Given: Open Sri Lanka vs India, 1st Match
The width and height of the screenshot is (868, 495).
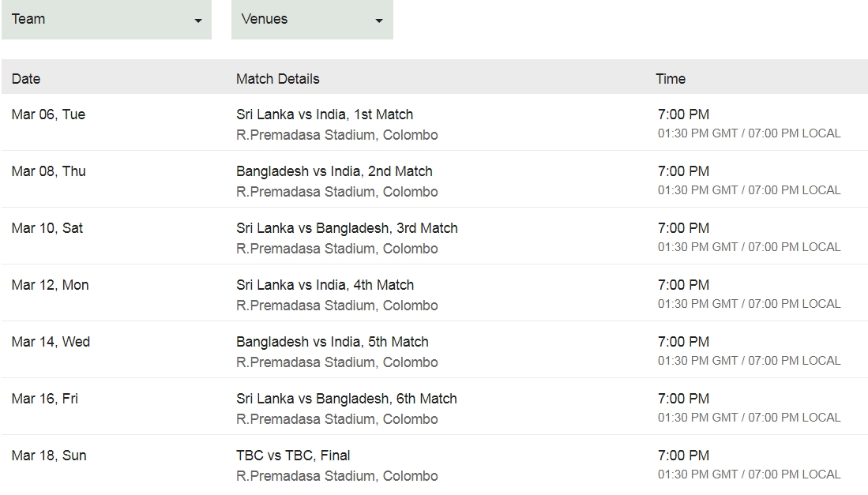Looking at the screenshot, I should (x=325, y=114).
